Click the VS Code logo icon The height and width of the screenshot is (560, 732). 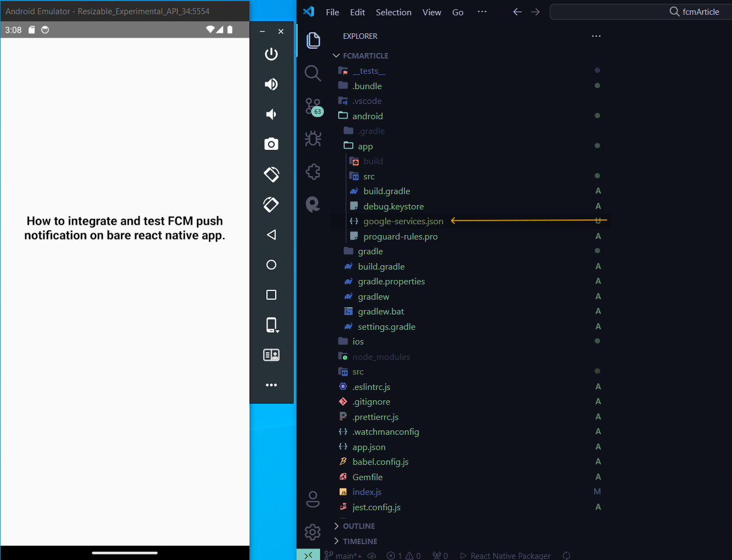tap(309, 11)
